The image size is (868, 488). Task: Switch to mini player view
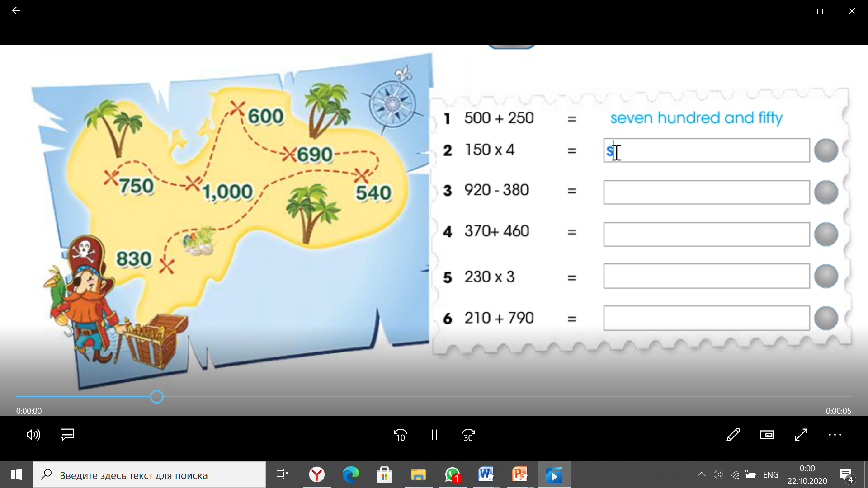(767, 435)
